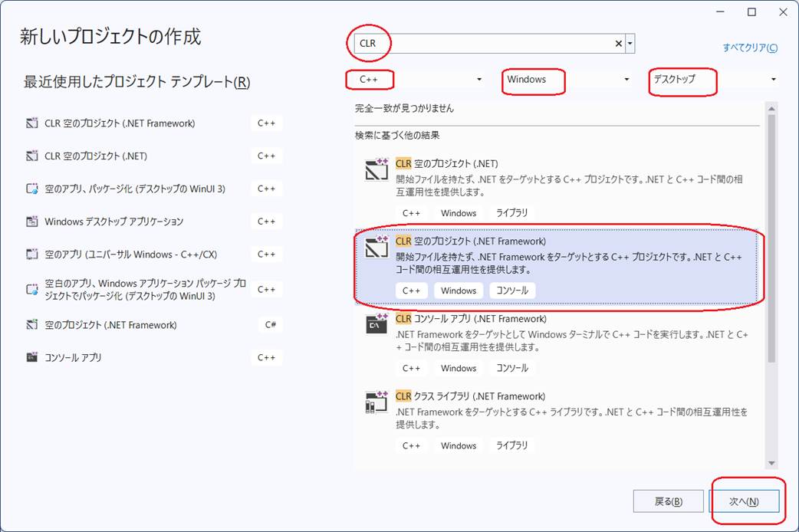The width and height of the screenshot is (799, 532).
Task: Click the ライブラリ tag under CLR 空のプロジェクト (.NET)
Action: [512, 213]
